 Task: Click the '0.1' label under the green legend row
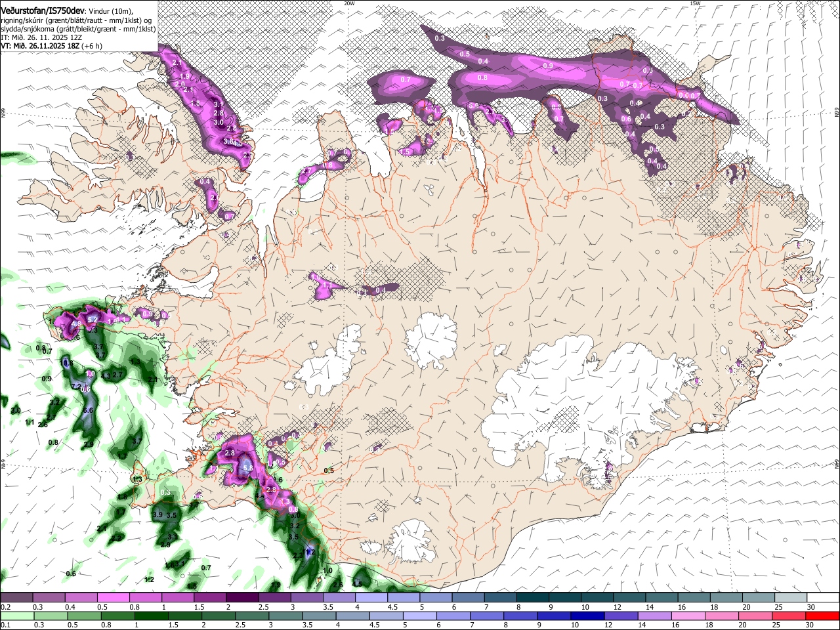pos(5,625)
